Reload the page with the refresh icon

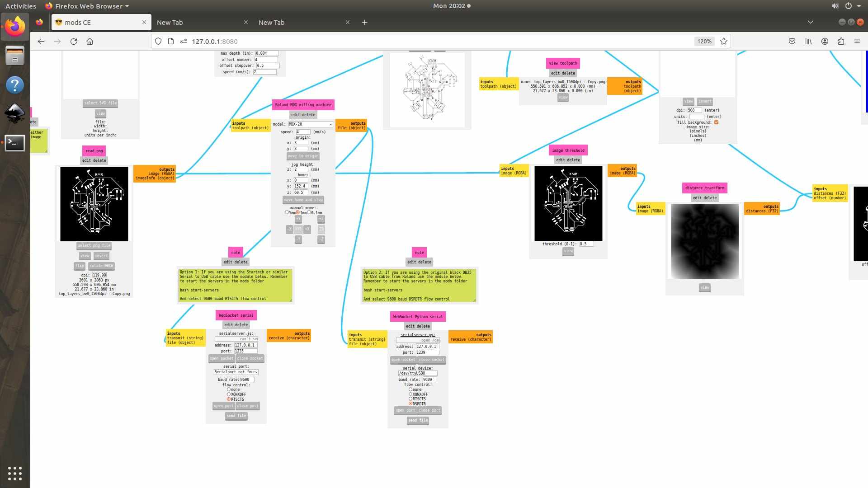tap(74, 41)
